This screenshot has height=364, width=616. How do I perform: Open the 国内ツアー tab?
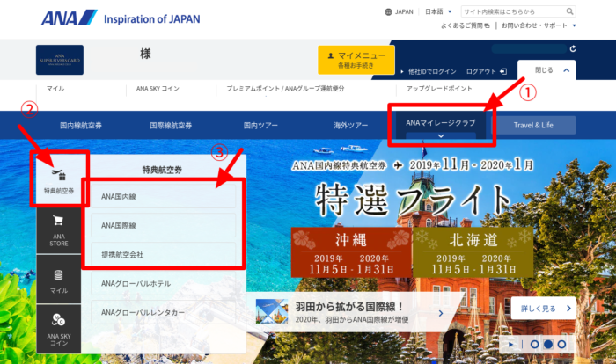[260, 125]
